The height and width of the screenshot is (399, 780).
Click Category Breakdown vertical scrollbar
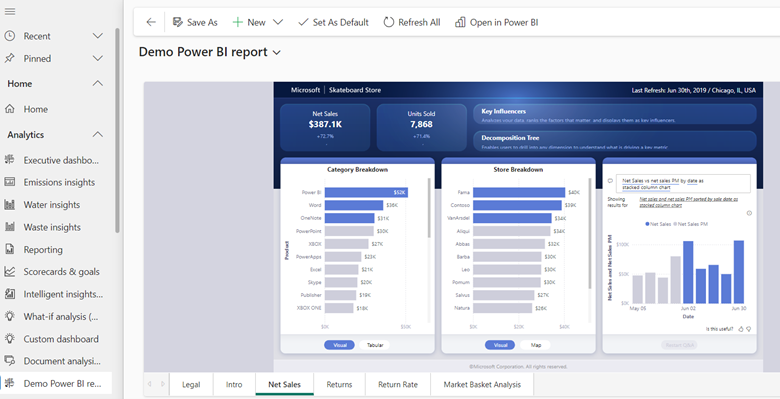pos(430,208)
